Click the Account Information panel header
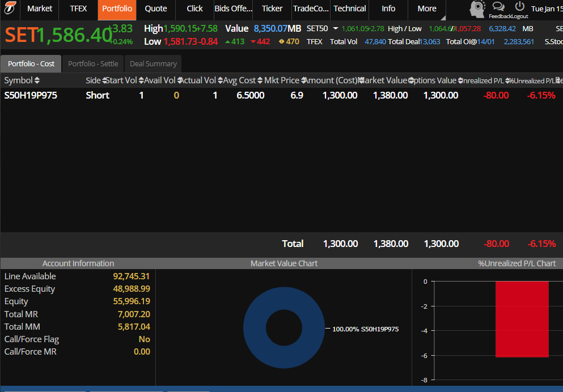Screen dimensions: 563x392 [x=78, y=263]
